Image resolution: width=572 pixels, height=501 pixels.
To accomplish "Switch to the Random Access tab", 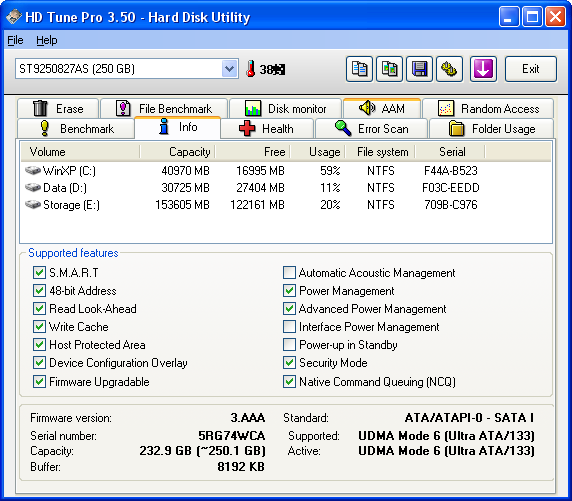I will click(488, 108).
